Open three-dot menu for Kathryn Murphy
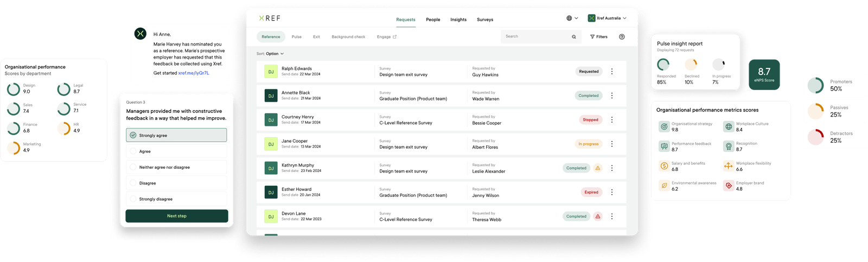 pyautogui.click(x=612, y=168)
